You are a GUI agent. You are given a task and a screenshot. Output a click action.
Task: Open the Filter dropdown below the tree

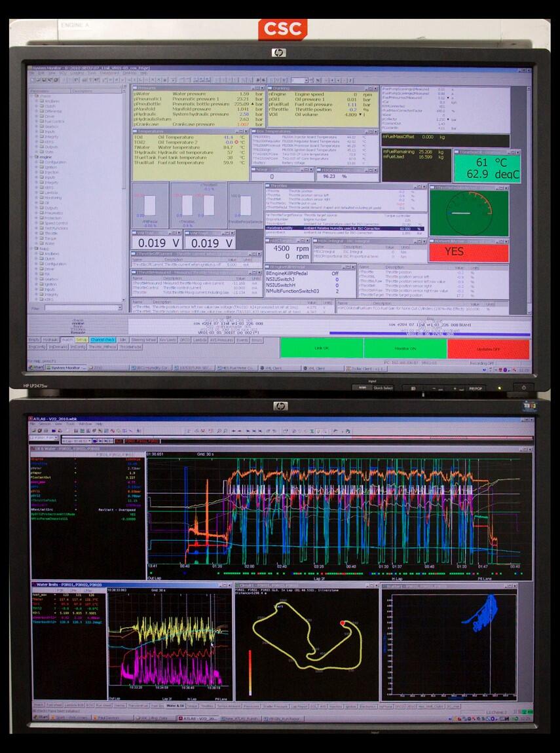(x=120, y=308)
